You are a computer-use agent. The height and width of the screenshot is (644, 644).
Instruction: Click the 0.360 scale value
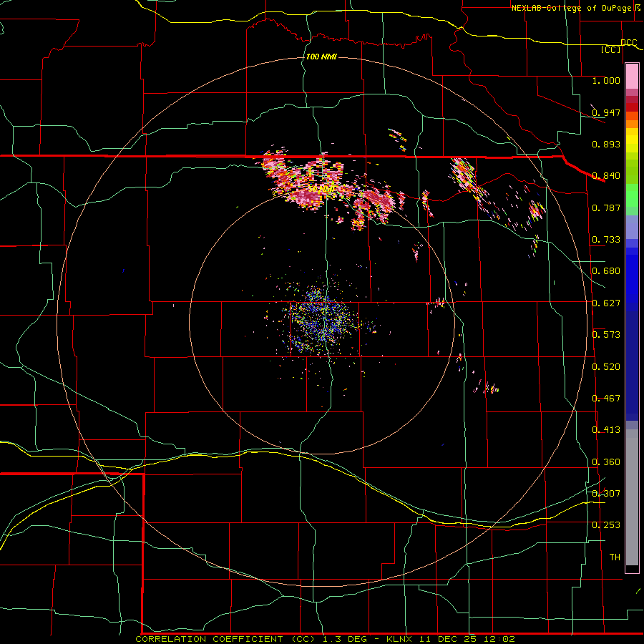[606, 462]
